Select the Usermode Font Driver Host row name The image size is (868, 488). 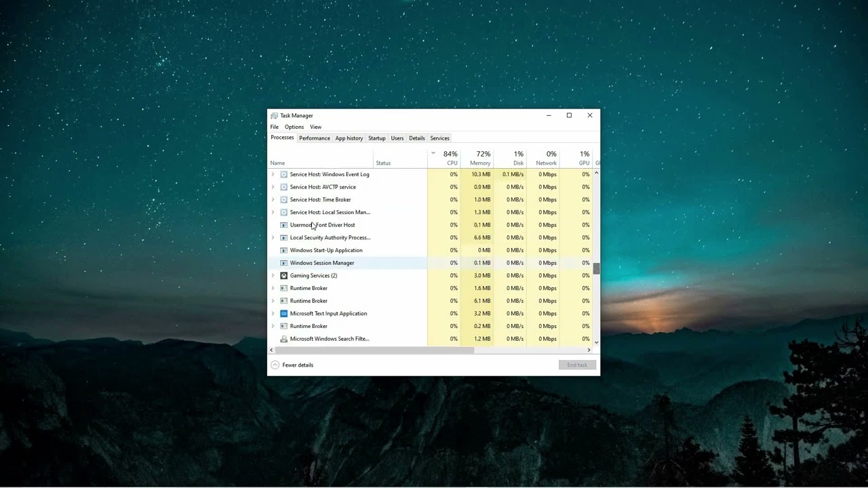(322, 225)
